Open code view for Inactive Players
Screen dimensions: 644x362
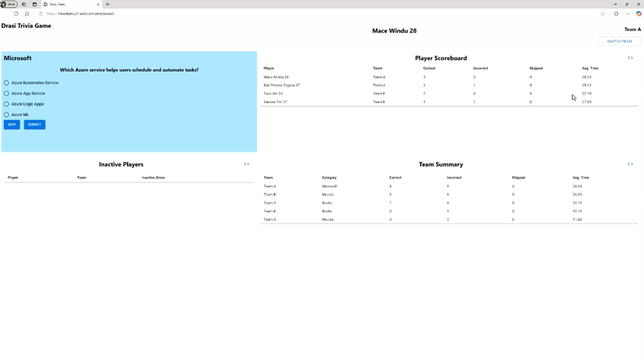pos(247,164)
